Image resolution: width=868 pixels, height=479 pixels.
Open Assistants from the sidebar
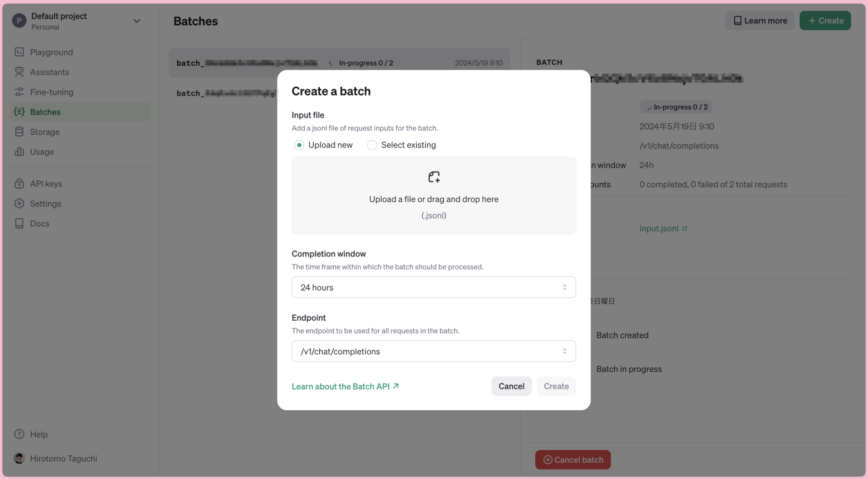19,72
